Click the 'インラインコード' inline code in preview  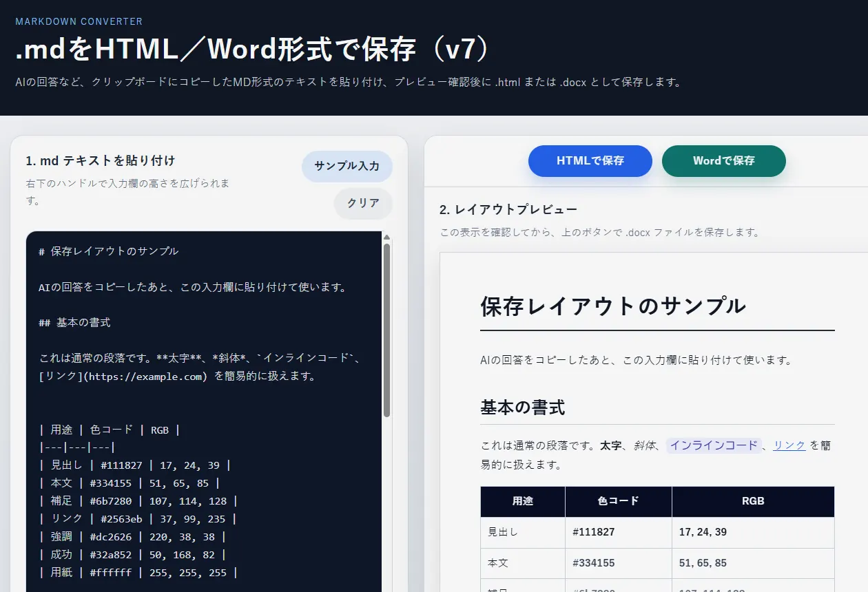pos(714,445)
